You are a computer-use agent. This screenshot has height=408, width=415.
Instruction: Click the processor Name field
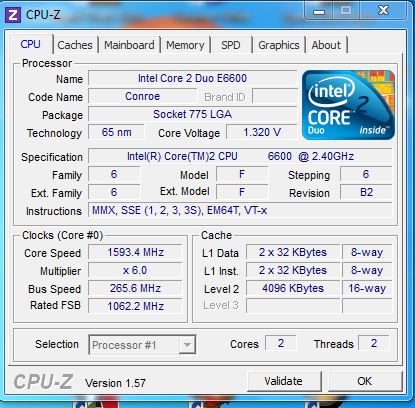tap(192, 78)
